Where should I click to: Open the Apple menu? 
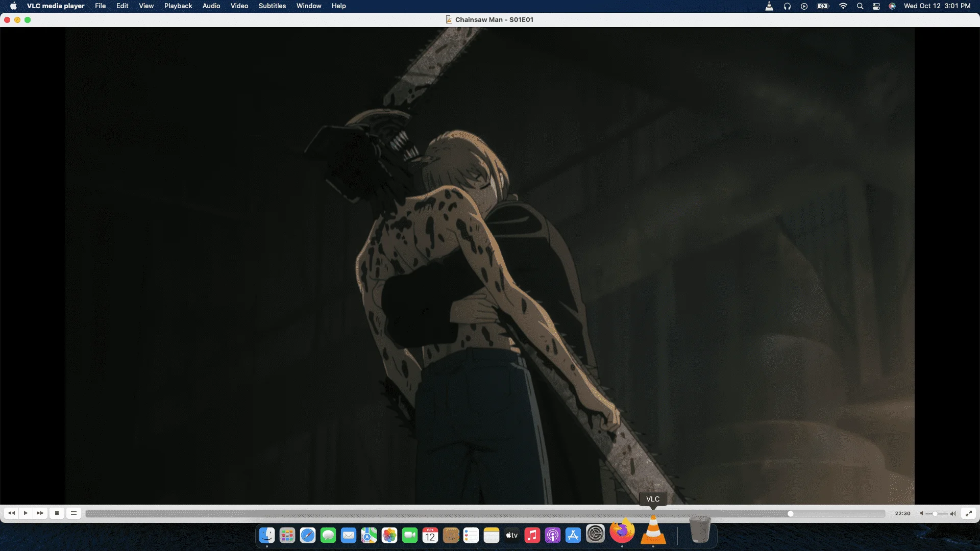pyautogui.click(x=13, y=6)
